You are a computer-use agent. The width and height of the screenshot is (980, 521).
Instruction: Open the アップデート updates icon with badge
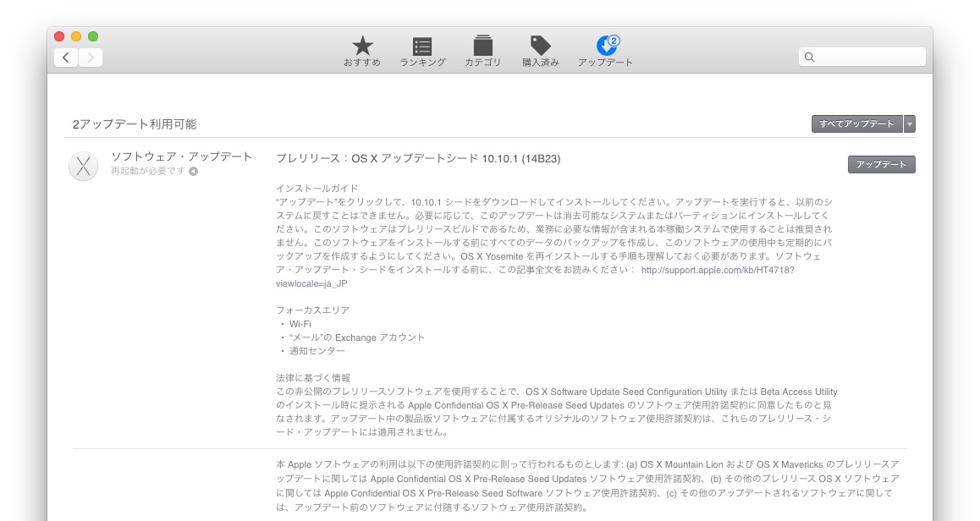tap(606, 46)
